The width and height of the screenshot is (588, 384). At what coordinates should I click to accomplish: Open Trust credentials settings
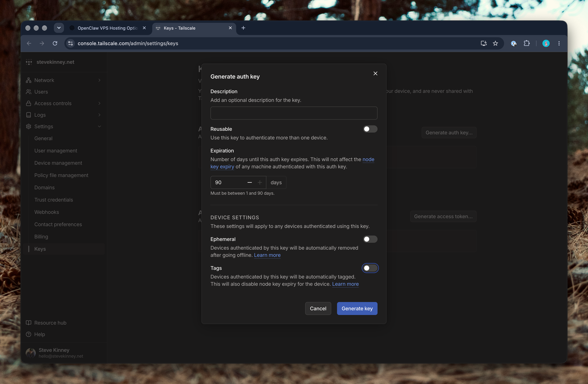coord(54,200)
